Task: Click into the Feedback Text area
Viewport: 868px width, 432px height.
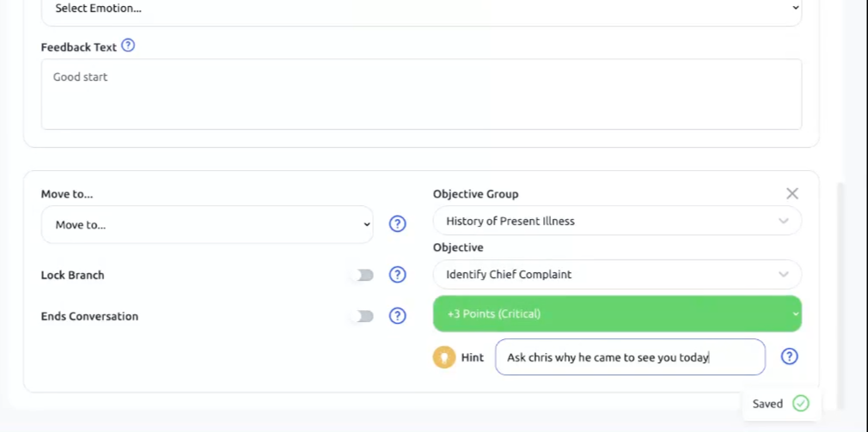Action: coord(421,94)
